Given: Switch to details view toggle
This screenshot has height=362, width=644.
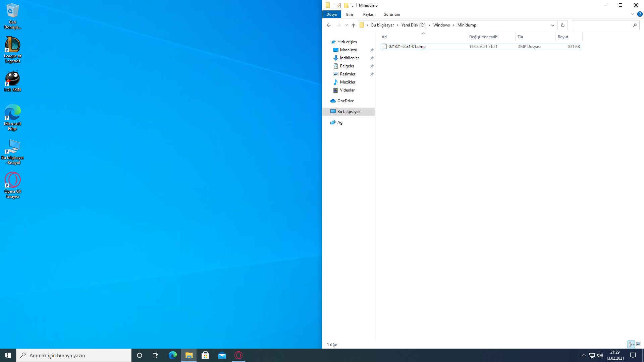Looking at the screenshot, I should (x=631, y=344).
